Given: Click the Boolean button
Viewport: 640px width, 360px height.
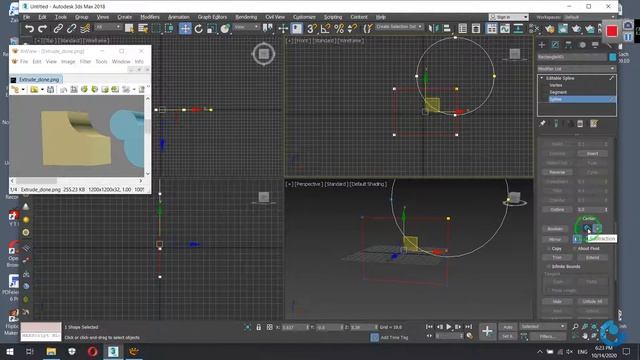Looking at the screenshot, I should [x=555, y=229].
